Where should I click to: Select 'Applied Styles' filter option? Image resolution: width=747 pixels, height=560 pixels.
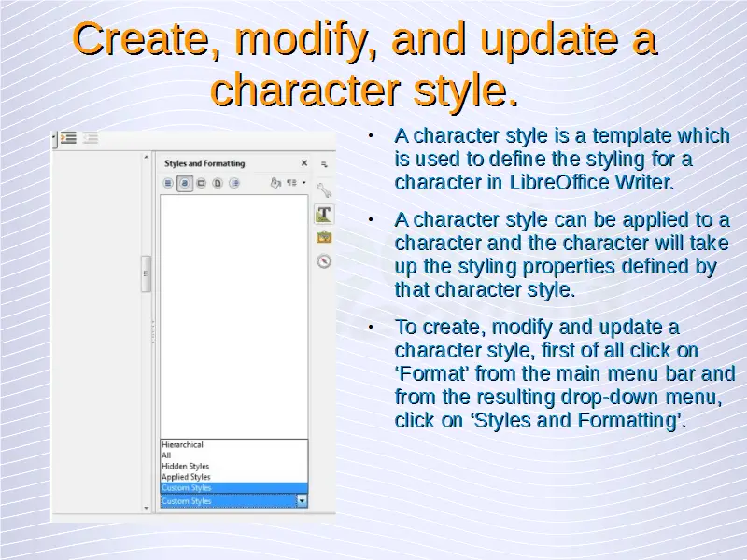[x=186, y=477]
